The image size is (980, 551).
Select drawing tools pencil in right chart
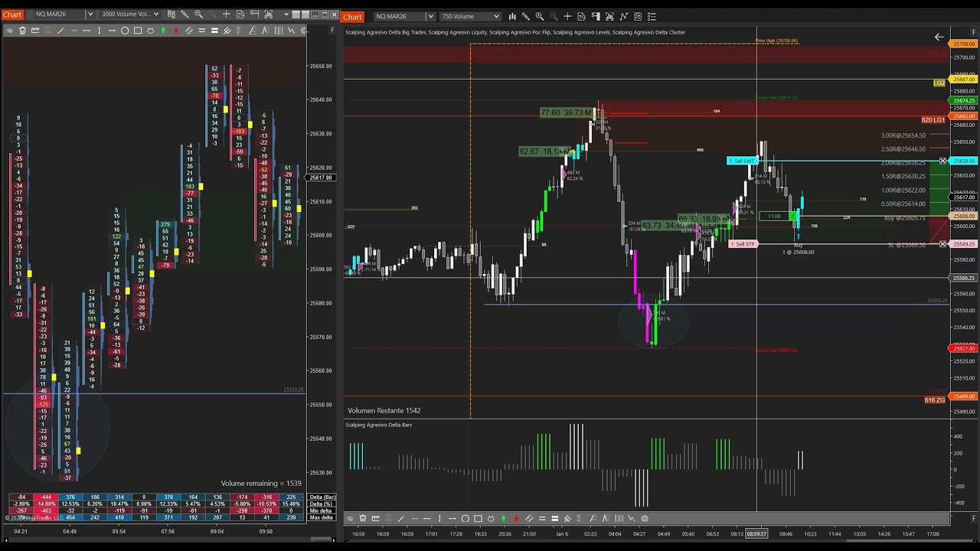point(526,17)
